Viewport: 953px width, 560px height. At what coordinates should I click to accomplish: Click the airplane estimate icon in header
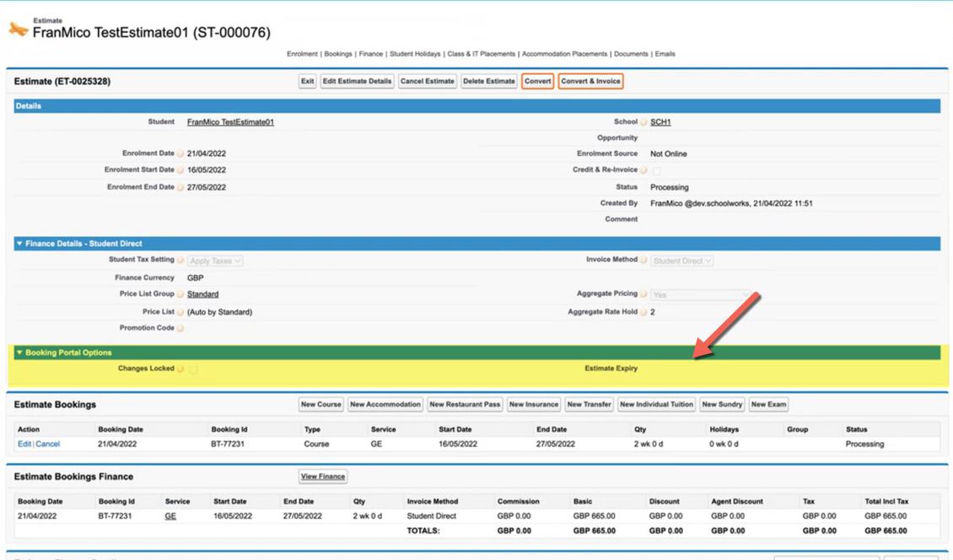[18, 30]
